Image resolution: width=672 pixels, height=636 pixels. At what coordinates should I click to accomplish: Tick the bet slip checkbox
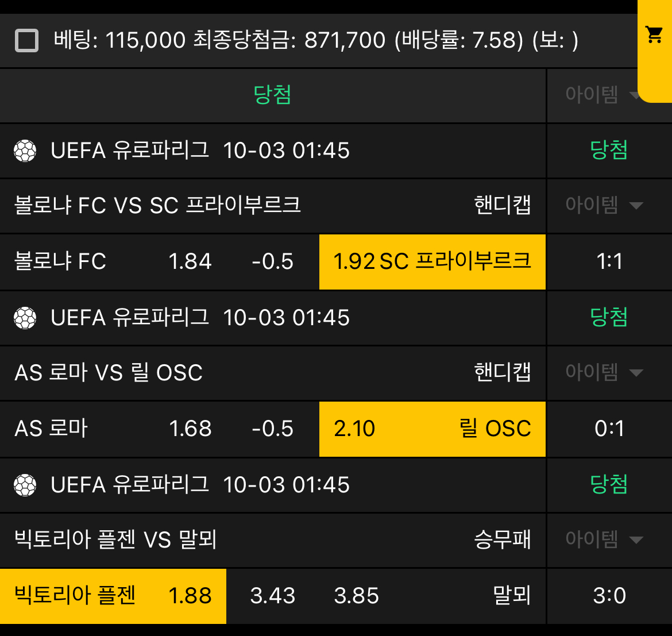(x=27, y=41)
